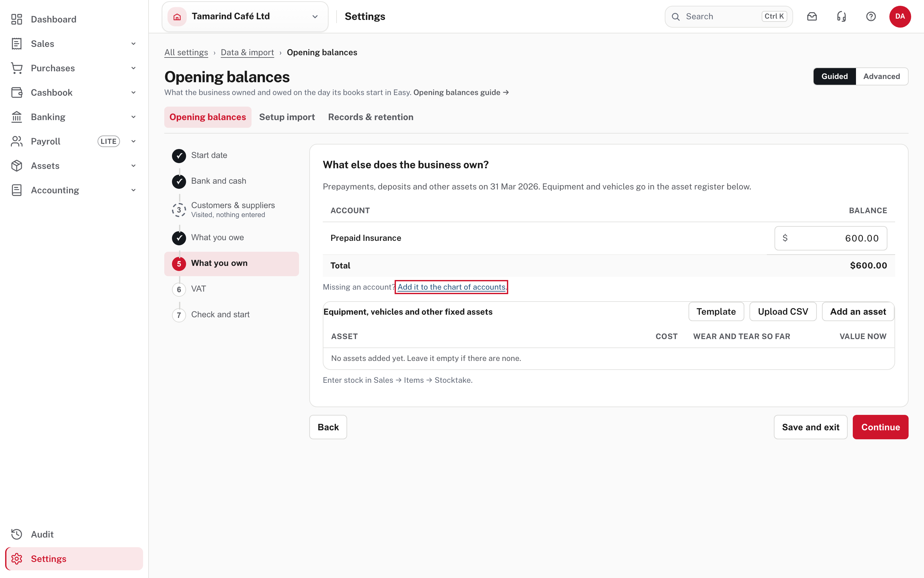Viewport: 924px width, 578px height.
Task: Click Save and exit
Action: click(811, 427)
